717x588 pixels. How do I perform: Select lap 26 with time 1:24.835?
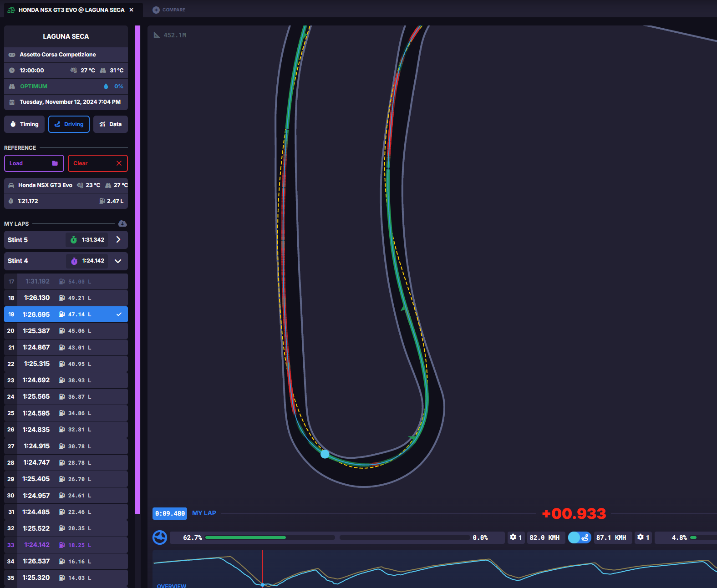click(66, 430)
